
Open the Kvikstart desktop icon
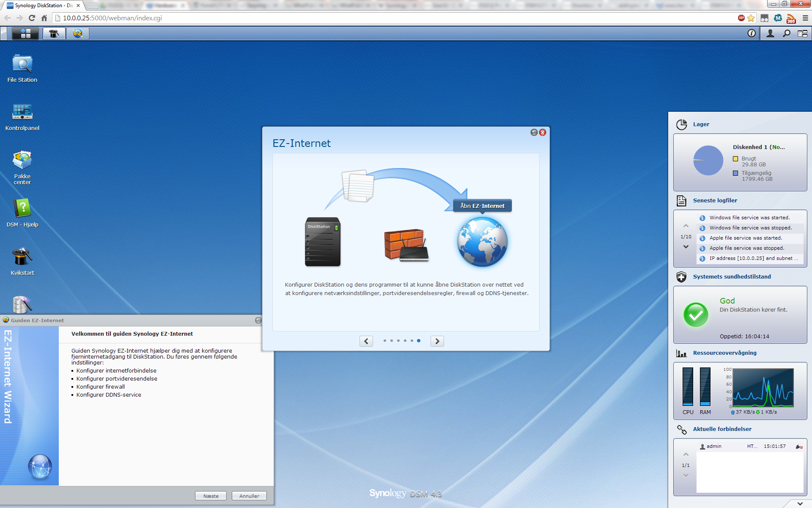coord(22,261)
